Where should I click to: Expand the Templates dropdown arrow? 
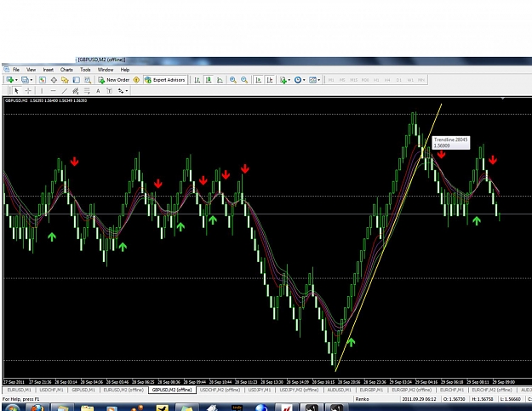pos(319,80)
